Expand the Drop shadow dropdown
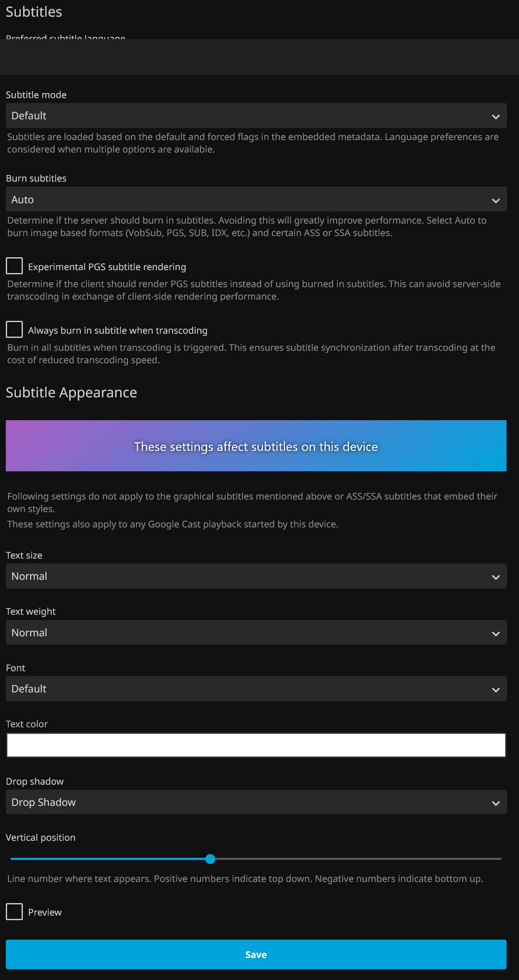Image resolution: width=519 pixels, height=980 pixels. click(249, 802)
